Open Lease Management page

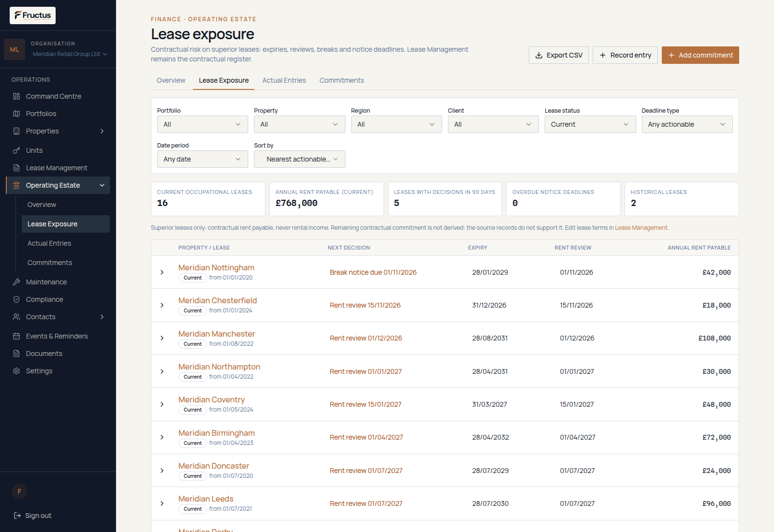(x=58, y=168)
